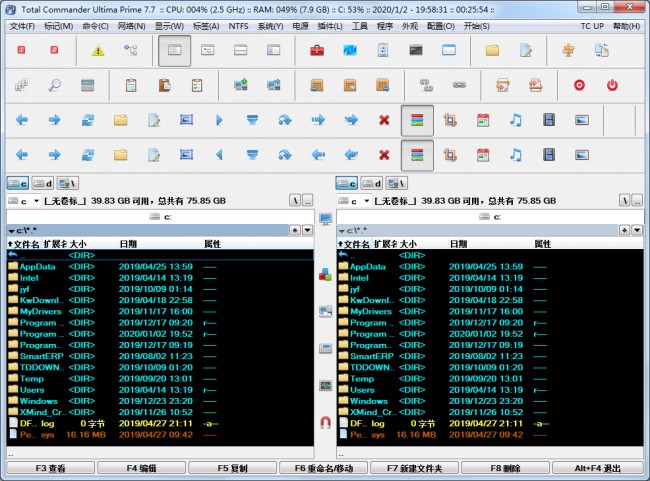Select the SmartERP folder in right panel

tap(490, 356)
